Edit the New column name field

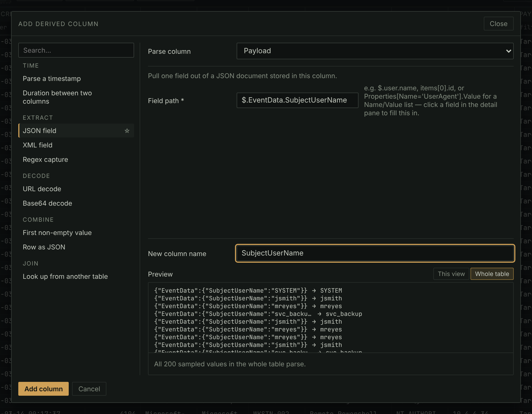point(375,253)
